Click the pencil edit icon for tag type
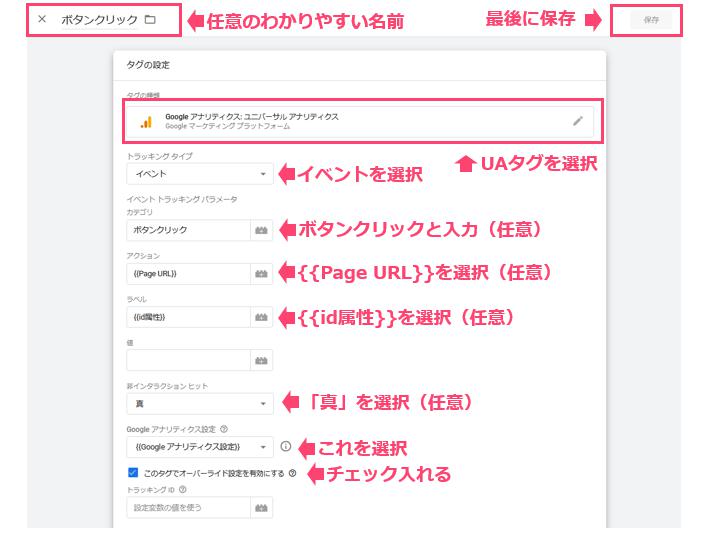The height and width of the screenshot is (538, 710). pos(578,121)
